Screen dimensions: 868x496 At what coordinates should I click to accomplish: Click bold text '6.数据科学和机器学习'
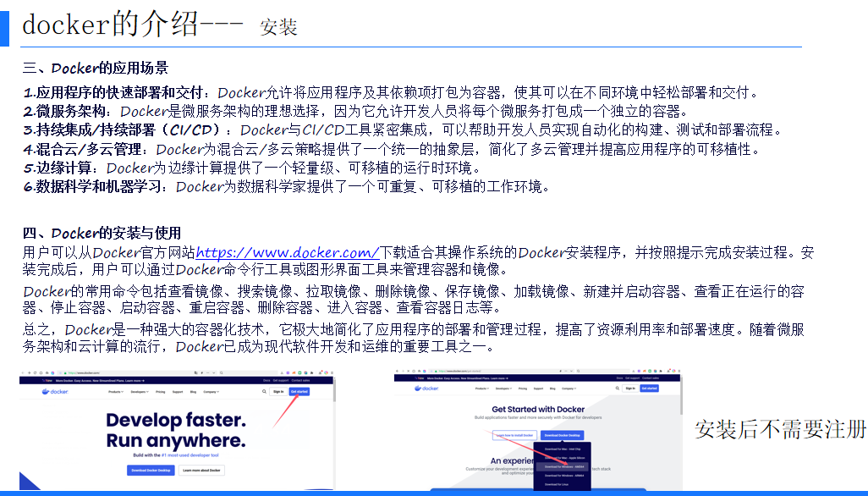coord(93,186)
